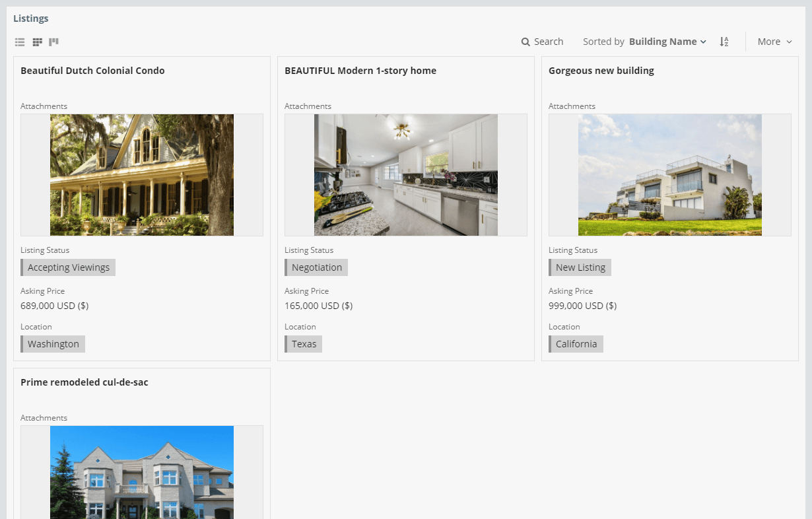Switch to kanban board view icon
The height and width of the screenshot is (519, 812).
pyautogui.click(x=54, y=42)
